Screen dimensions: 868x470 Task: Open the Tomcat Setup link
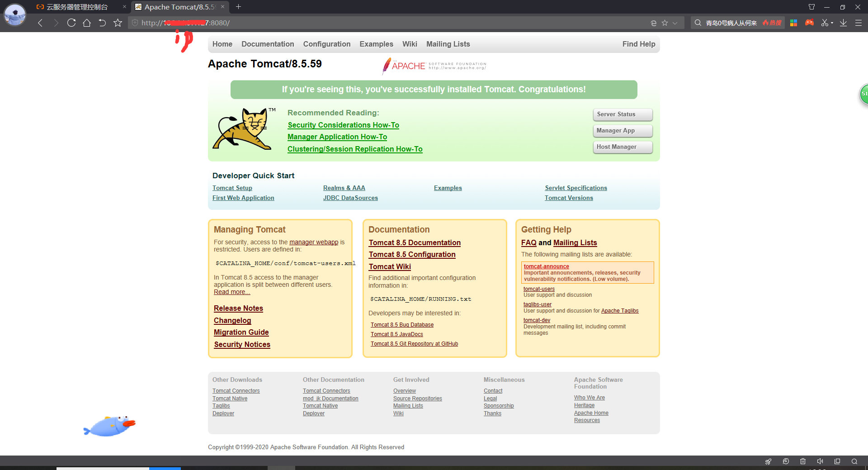[x=232, y=188]
